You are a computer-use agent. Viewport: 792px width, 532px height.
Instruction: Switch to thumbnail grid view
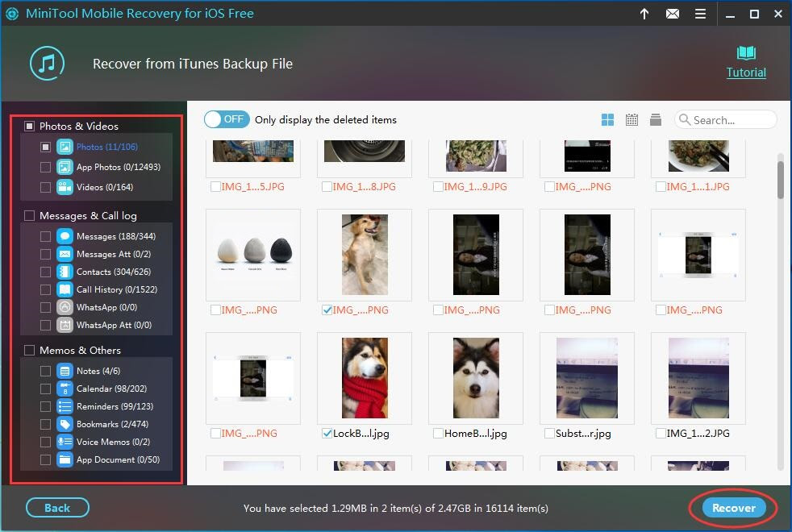coord(607,119)
